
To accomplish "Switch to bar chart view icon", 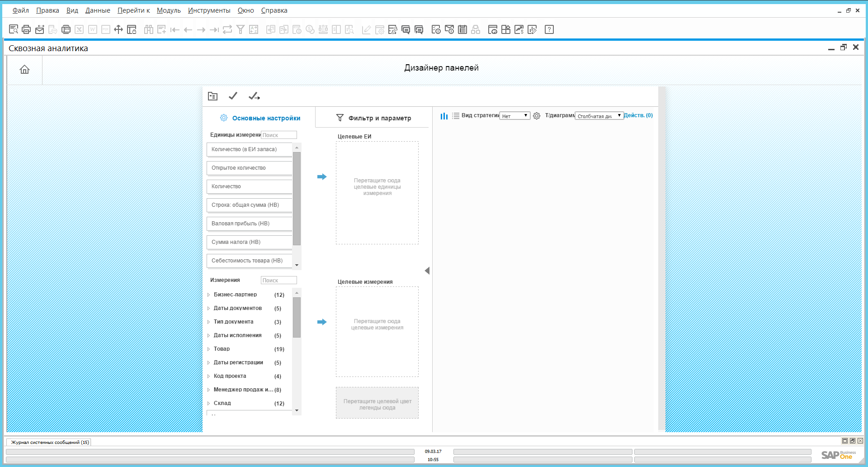I will click(x=444, y=116).
